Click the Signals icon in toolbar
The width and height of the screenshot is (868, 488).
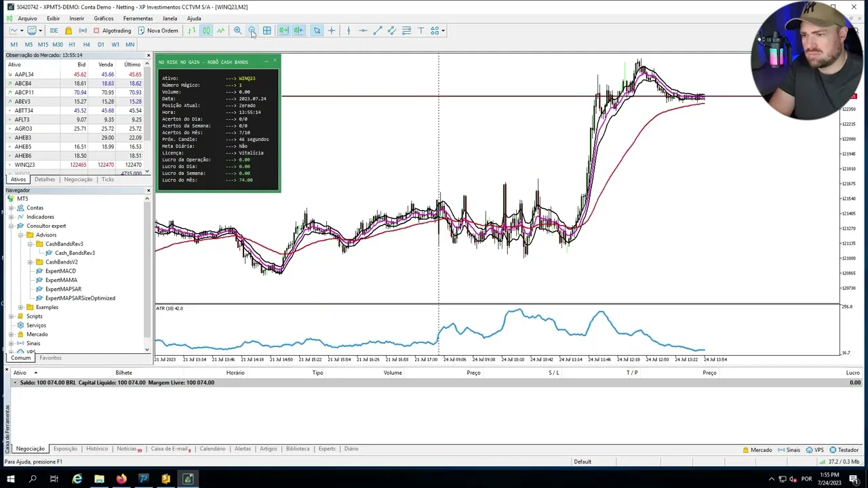tap(83, 30)
